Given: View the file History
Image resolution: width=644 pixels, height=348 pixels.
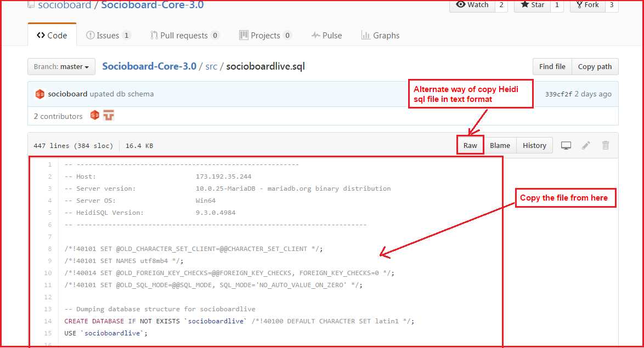Looking at the screenshot, I should pos(534,145).
